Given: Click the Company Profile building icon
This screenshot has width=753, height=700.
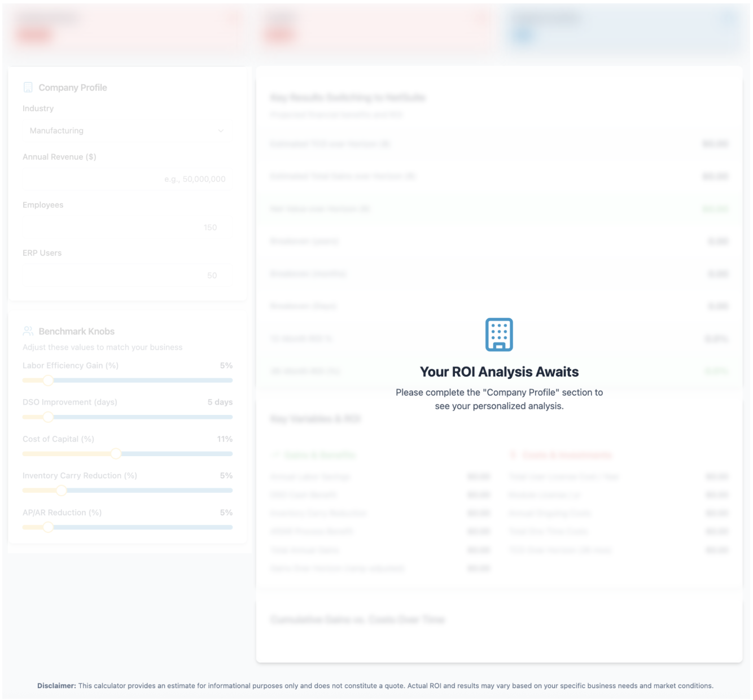Looking at the screenshot, I should coord(28,88).
